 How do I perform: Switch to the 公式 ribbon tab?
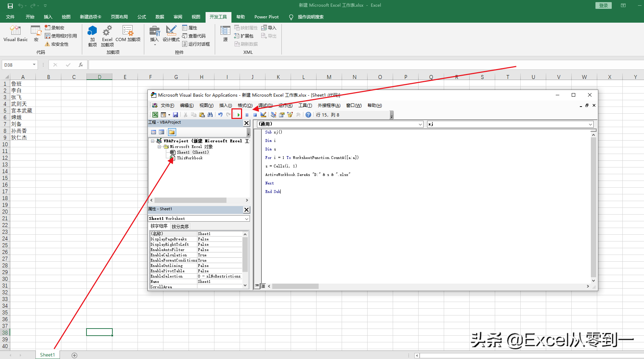pyautogui.click(x=142, y=17)
